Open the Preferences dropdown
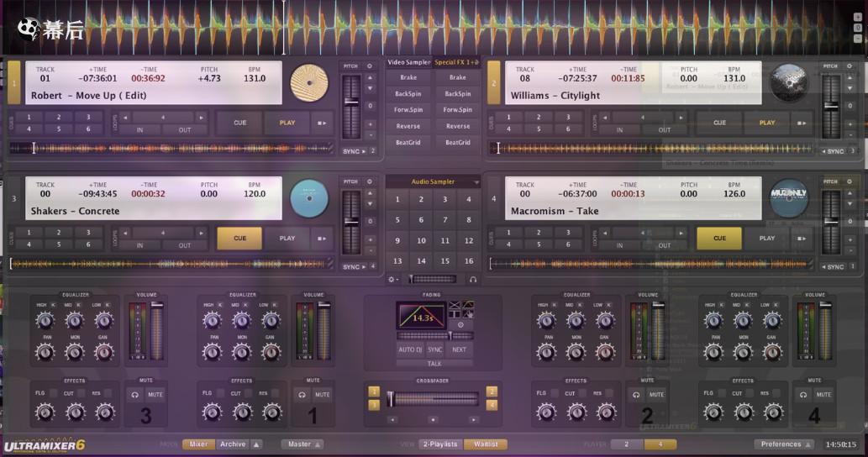868x457 pixels. point(784,444)
